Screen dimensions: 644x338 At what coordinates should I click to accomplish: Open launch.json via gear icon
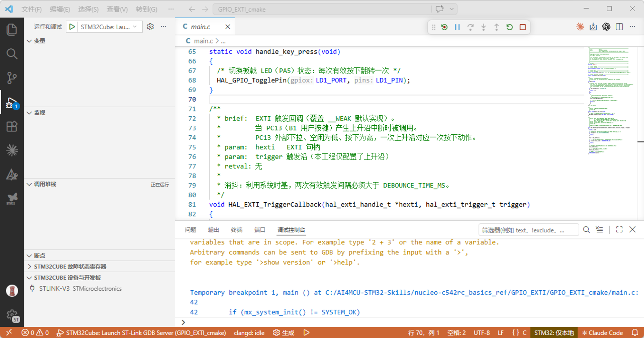(150, 27)
